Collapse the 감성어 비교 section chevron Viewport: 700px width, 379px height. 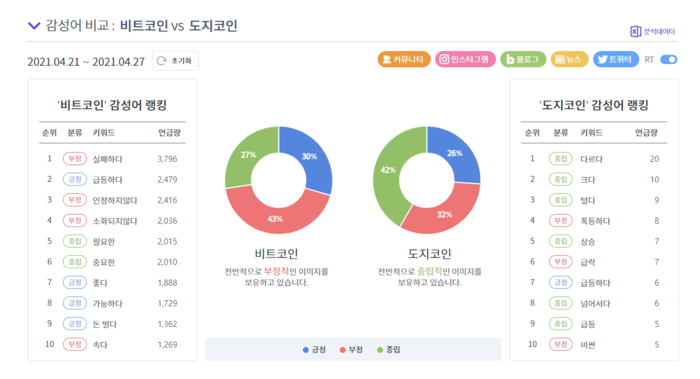click(x=34, y=25)
